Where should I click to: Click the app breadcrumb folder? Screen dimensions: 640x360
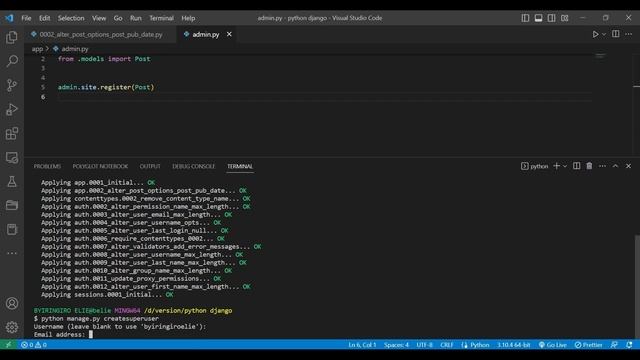click(37, 49)
